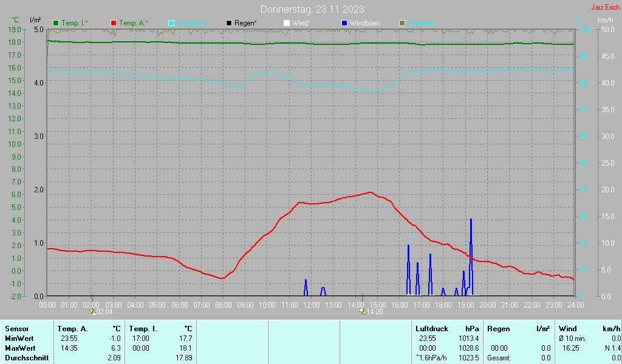
Task: Click the Donnerstag, 23.11.2023 chart title
Action: (312, 9)
